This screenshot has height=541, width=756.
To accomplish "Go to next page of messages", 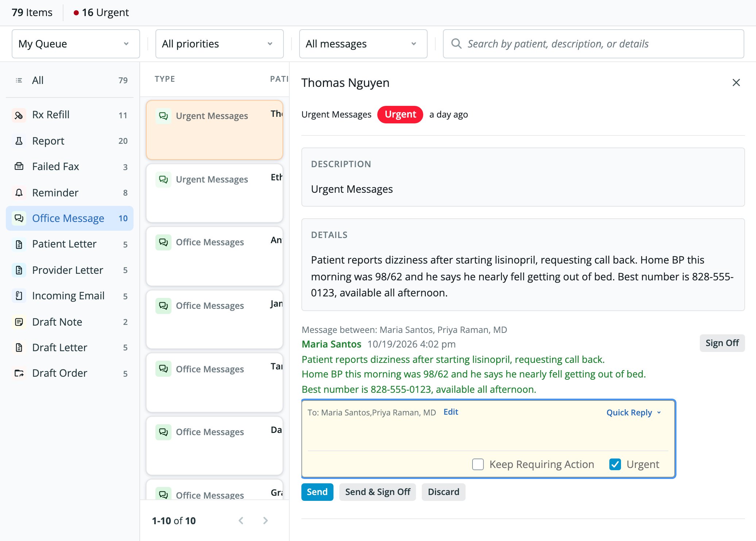I will [265, 521].
